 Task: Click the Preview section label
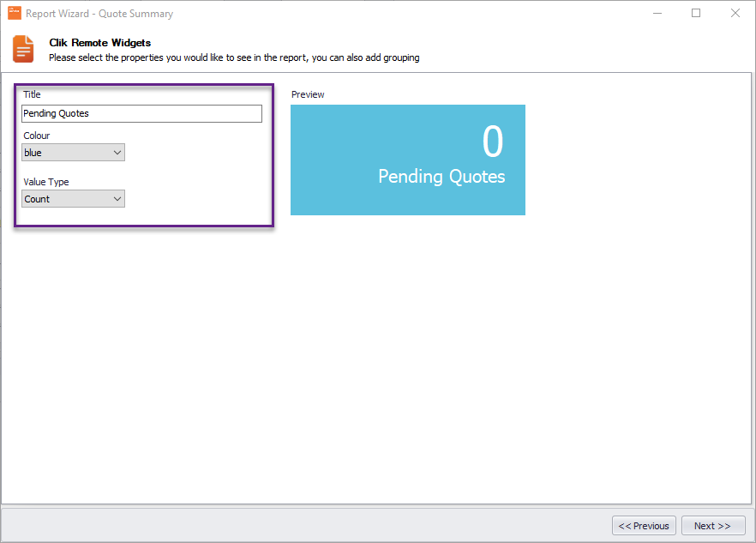click(x=307, y=94)
